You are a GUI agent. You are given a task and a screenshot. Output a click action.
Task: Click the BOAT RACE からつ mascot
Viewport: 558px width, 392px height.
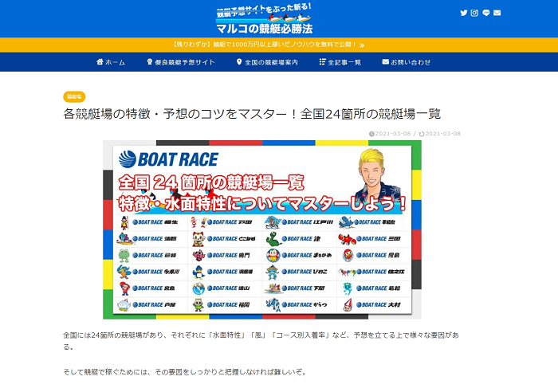pos(273,305)
